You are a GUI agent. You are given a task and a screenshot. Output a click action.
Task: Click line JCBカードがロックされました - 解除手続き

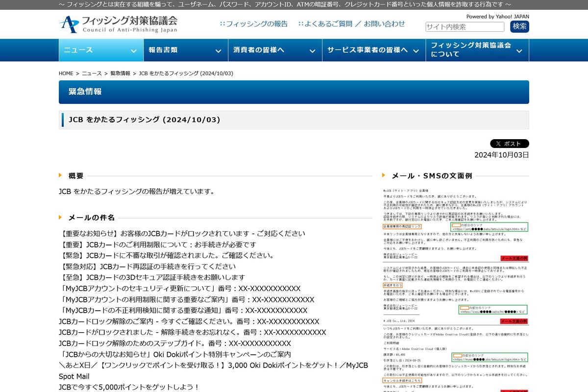[193, 332]
